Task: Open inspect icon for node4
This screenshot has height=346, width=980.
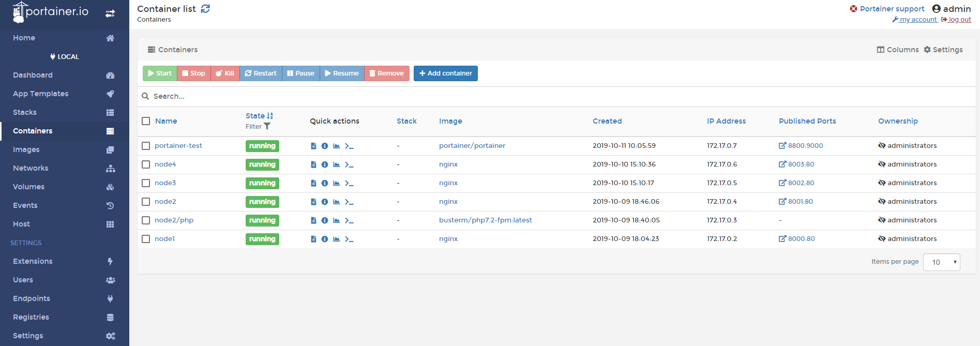Action: (x=325, y=164)
